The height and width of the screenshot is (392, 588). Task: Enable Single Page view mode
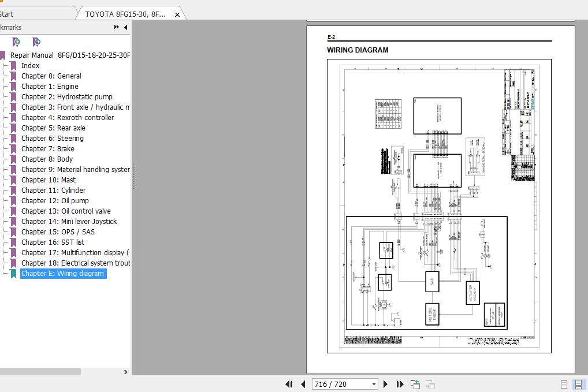563,384
